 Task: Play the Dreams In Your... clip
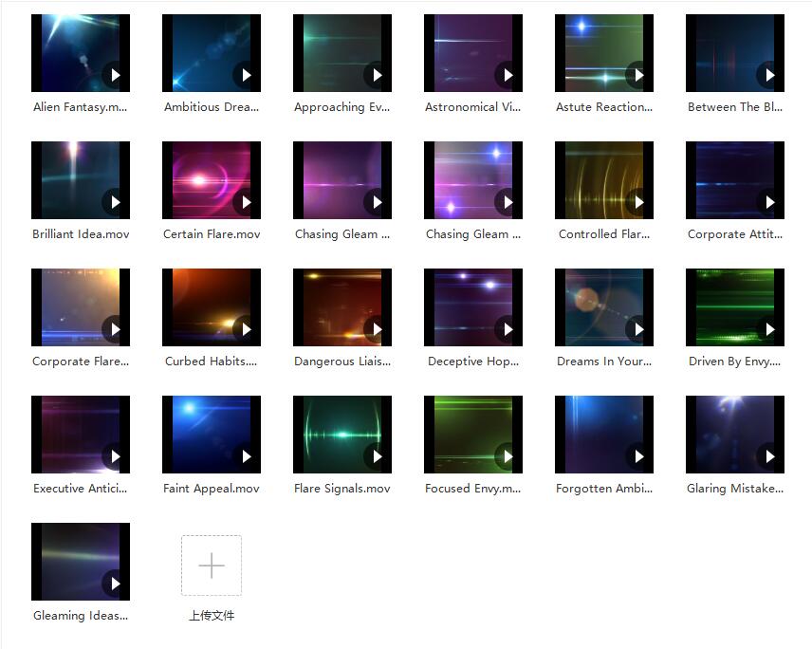pos(638,329)
